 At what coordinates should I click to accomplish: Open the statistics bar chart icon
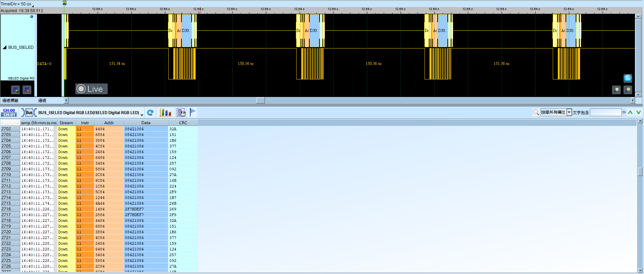[166, 112]
